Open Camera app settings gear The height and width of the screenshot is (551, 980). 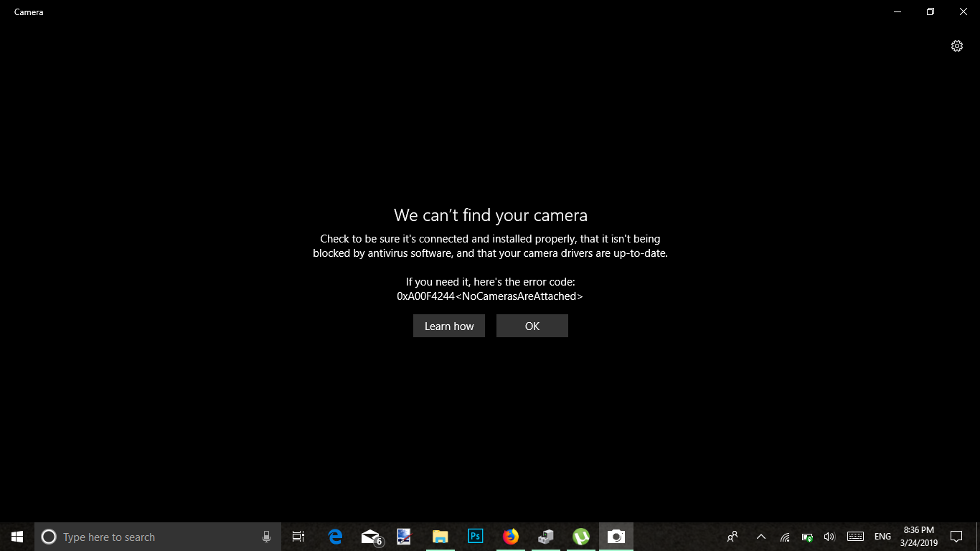(x=957, y=45)
